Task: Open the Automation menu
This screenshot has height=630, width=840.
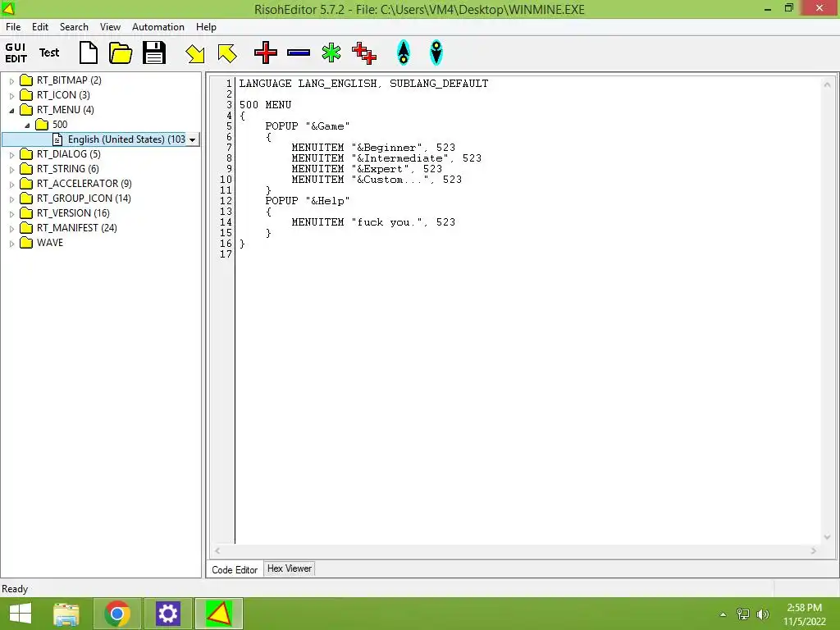Action: click(158, 27)
